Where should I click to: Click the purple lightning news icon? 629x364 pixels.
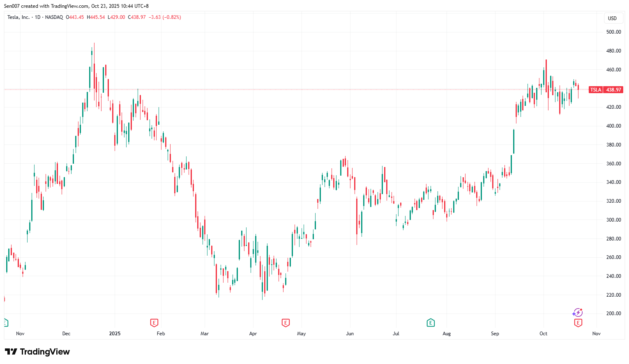click(578, 313)
